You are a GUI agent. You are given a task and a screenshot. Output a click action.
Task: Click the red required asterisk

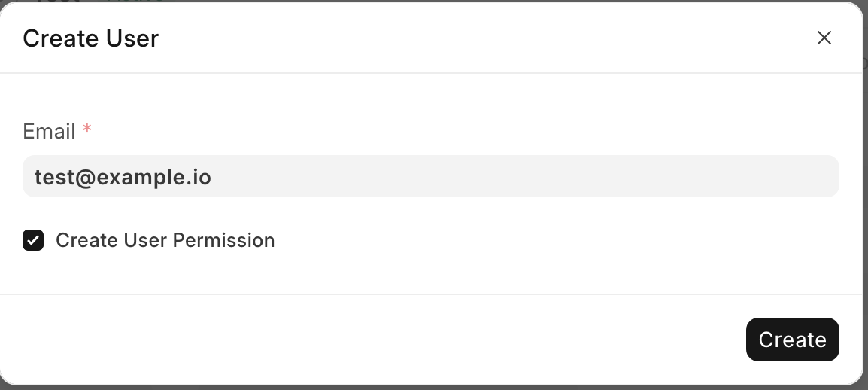87,130
